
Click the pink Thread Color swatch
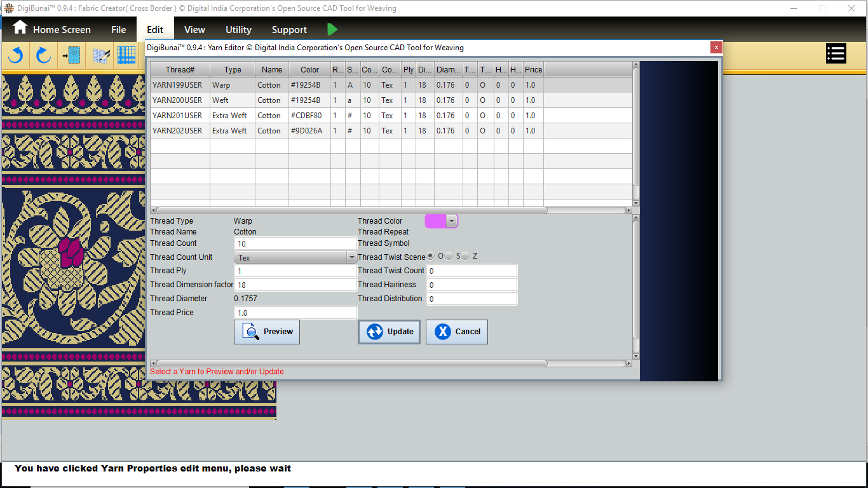pyautogui.click(x=435, y=221)
